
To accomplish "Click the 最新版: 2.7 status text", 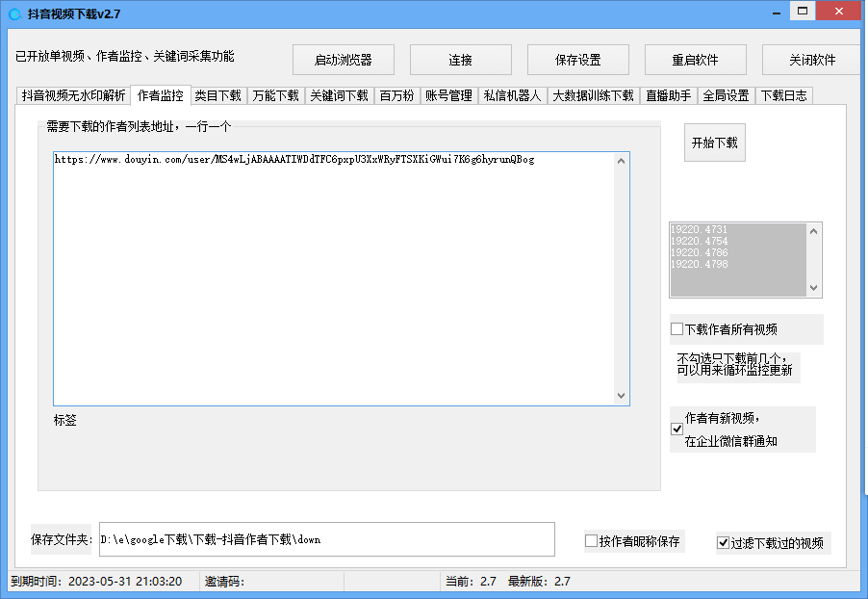I will coord(539,582).
